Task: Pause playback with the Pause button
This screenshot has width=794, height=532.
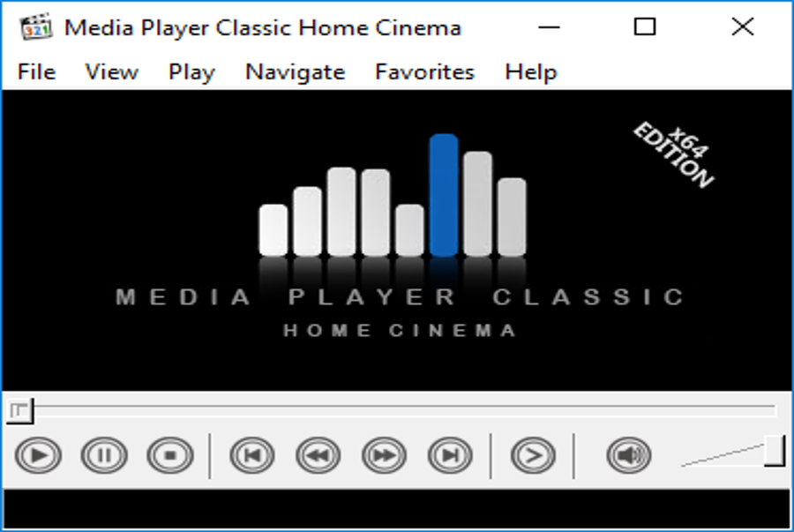Action: [104, 455]
